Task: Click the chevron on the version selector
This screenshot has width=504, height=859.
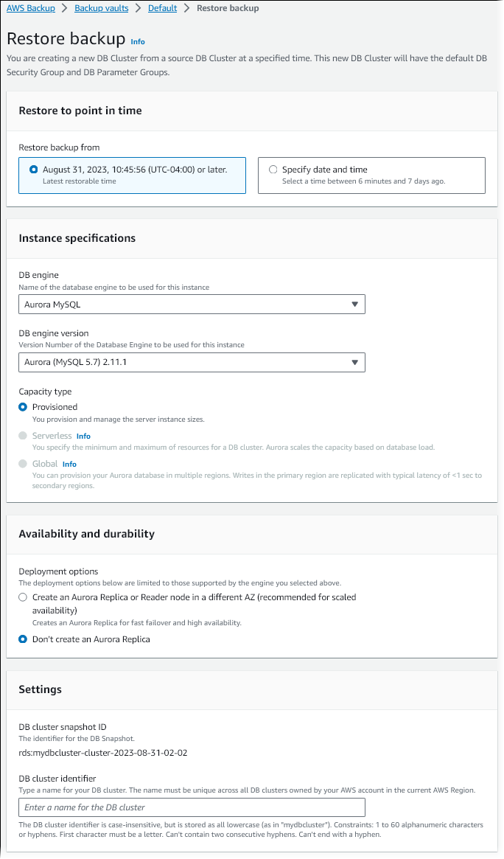Action: [355, 362]
